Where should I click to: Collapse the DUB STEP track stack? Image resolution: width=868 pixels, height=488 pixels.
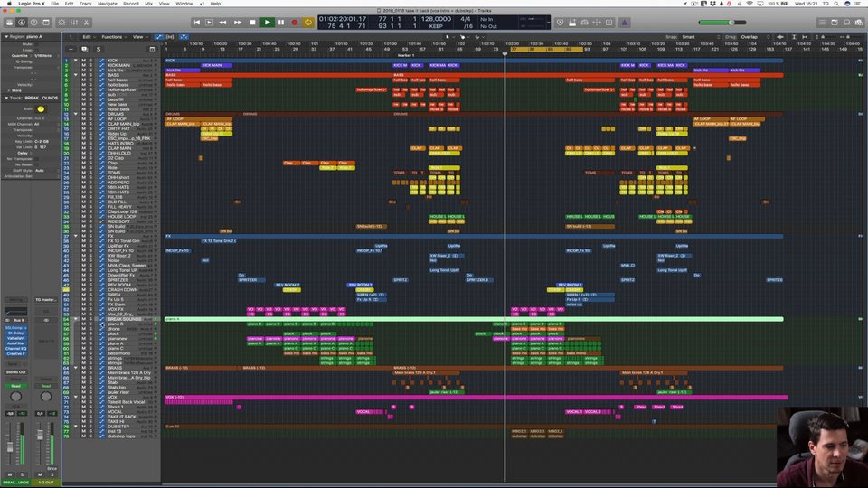[x=76, y=427]
